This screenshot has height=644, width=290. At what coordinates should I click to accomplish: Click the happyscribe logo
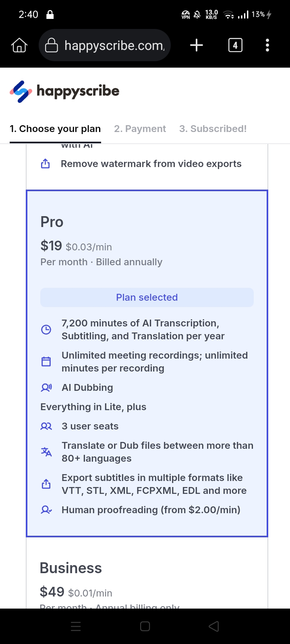coord(64,91)
